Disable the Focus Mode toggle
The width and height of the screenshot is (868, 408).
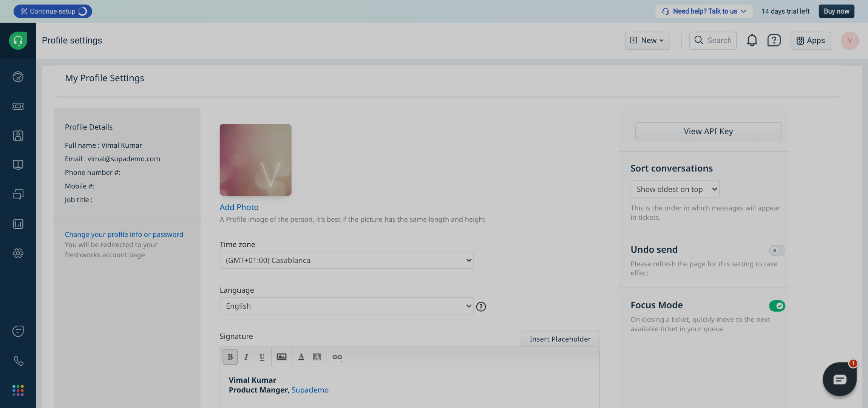(777, 306)
